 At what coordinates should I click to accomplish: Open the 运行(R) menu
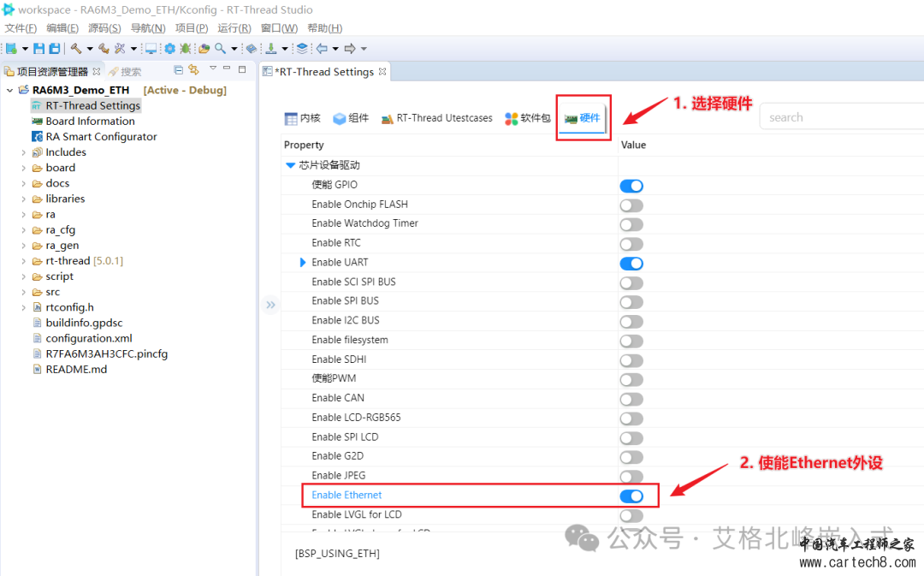pyautogui.click(x=234, y=28)
